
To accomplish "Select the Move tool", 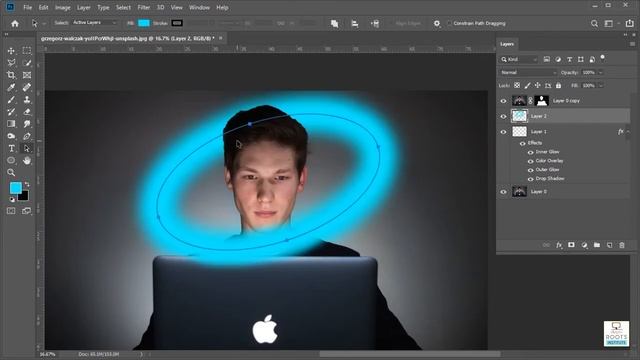I will (11, 51).
